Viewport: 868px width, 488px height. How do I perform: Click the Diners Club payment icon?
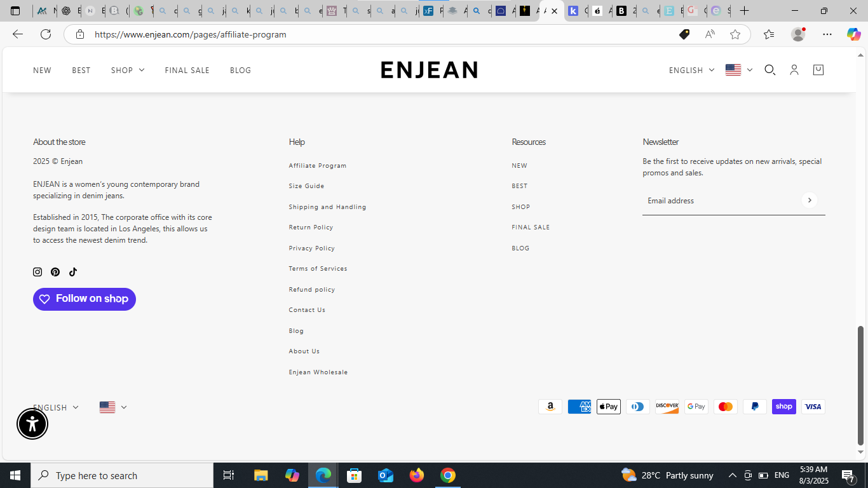(x=638, y=407)
